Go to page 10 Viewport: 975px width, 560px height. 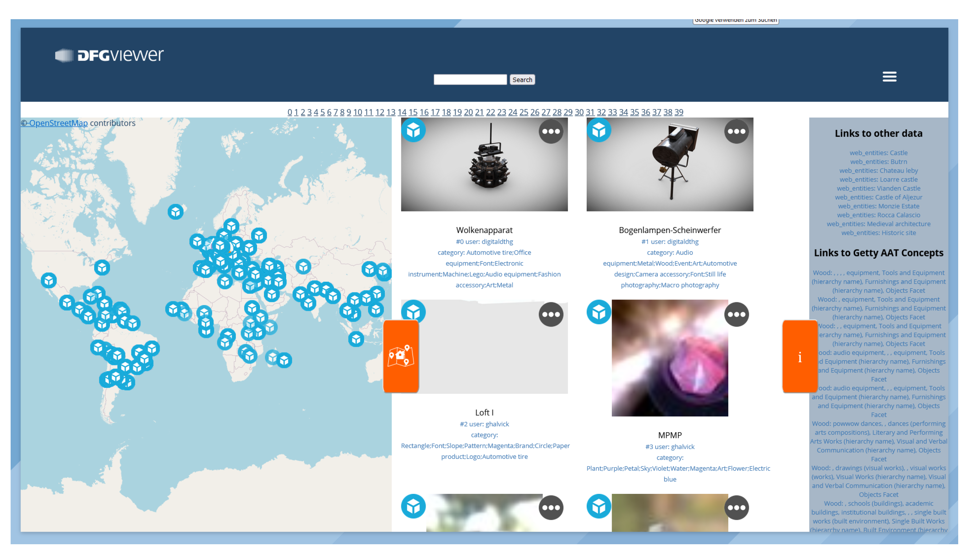click(357, 112)
